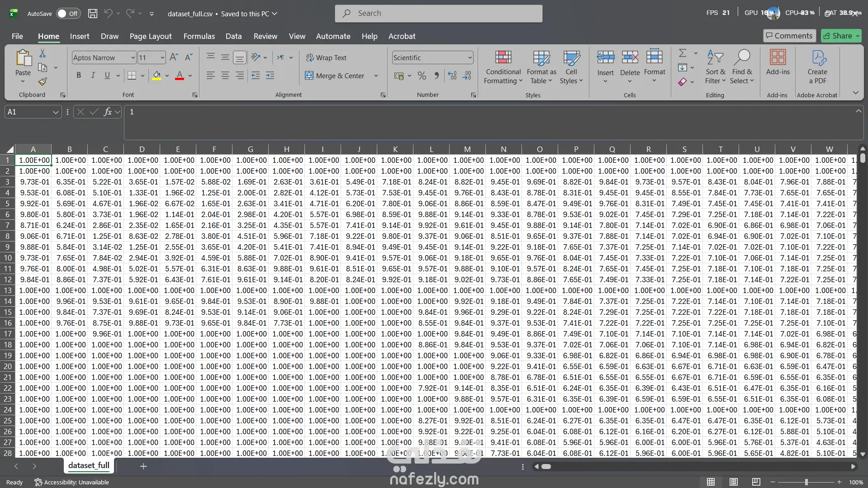Click the Save icon in title bar
The height and width of the screenshot is (488, 868).
coord(93,14)
